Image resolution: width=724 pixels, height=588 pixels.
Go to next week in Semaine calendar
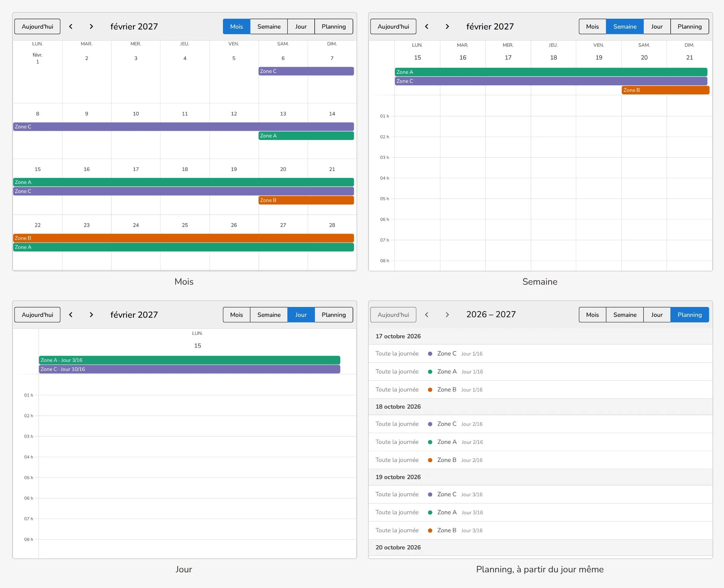pos(447,27)
